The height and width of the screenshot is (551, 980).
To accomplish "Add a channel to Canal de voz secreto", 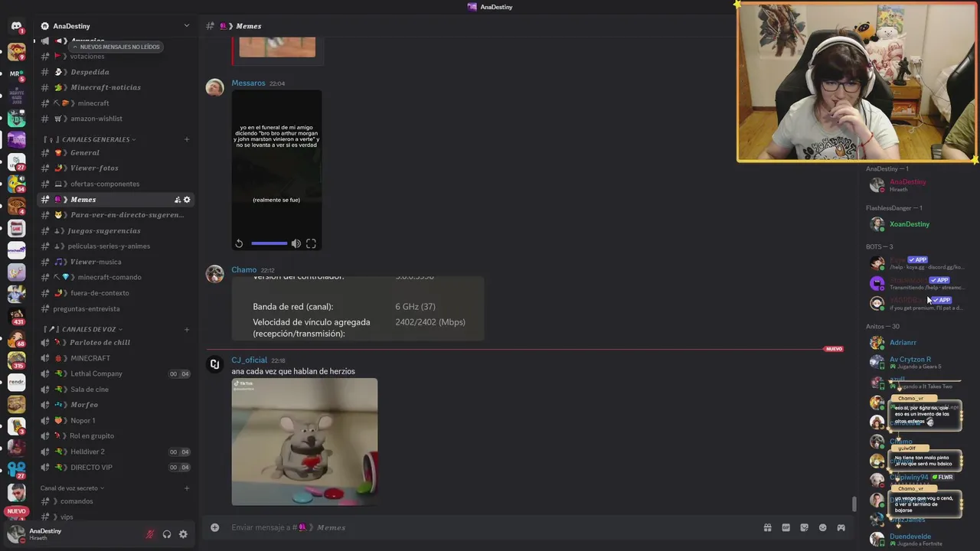I will point(187,488).
